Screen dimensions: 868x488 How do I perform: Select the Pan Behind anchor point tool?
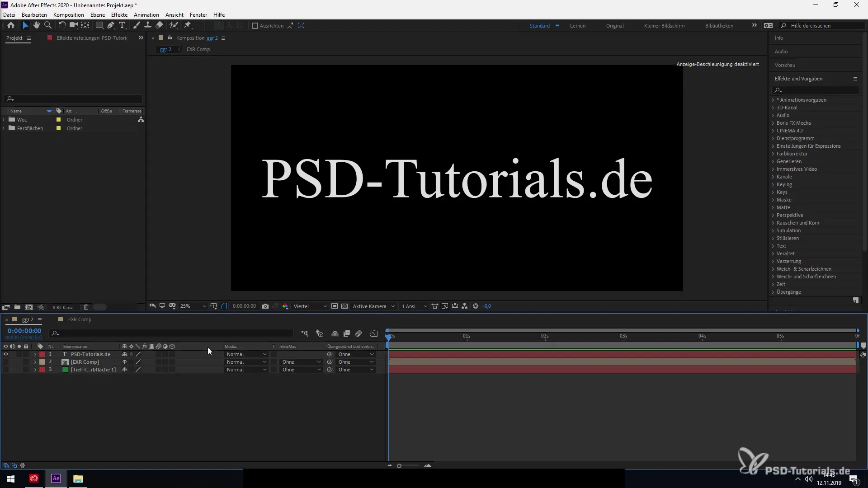[x=85, y=25]
